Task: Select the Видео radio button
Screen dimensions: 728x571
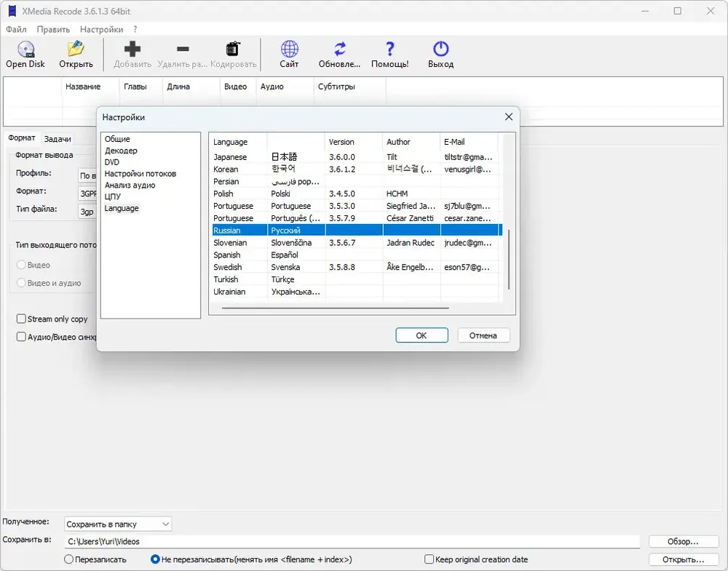Action: click(21, 265)
